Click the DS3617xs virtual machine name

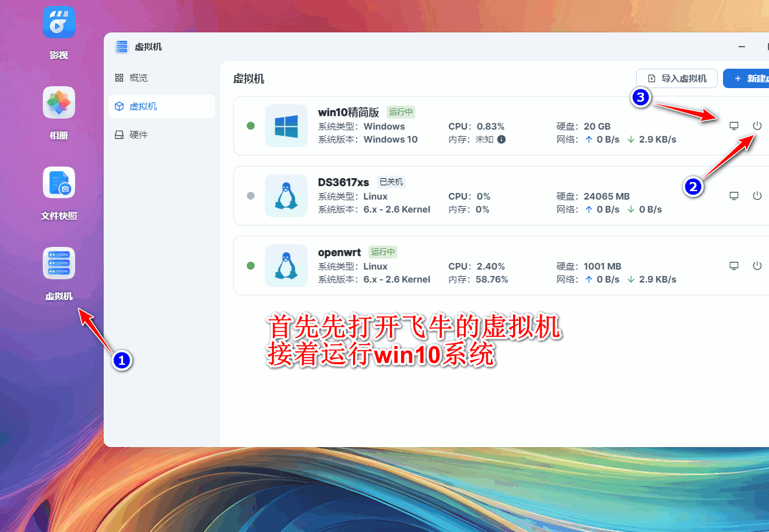[x=343, y=182]
